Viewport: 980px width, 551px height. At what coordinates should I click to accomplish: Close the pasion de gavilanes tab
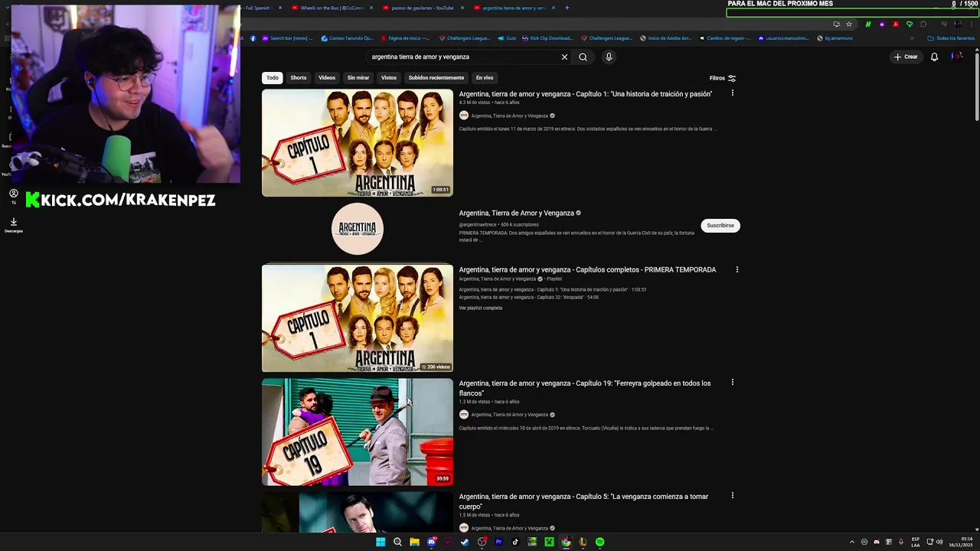pyautogui.click(x=462, y=8)
